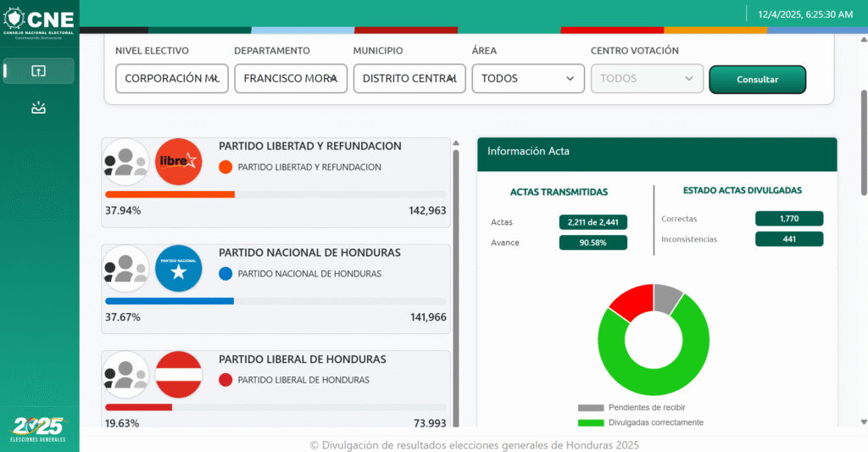The image size is (868, 452).
Task: Click the Partido Libertad y Refundacion title
Action: click(x=309, y=146)
